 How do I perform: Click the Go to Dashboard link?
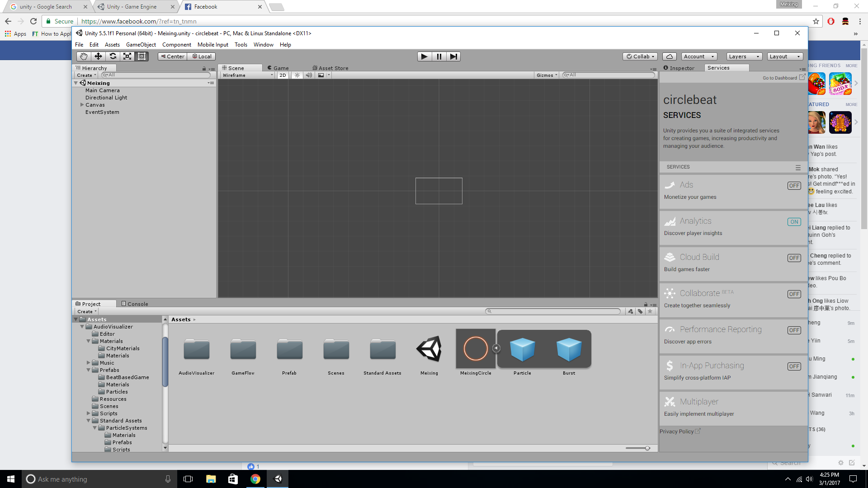coord(780,78)
